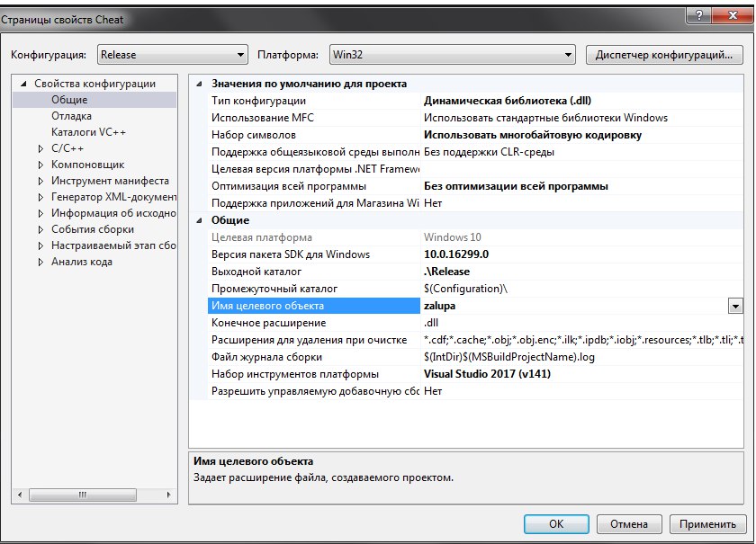Click the Использовать многобайтовую кодировку value
756x544 pixels.
tap(532, 135)
